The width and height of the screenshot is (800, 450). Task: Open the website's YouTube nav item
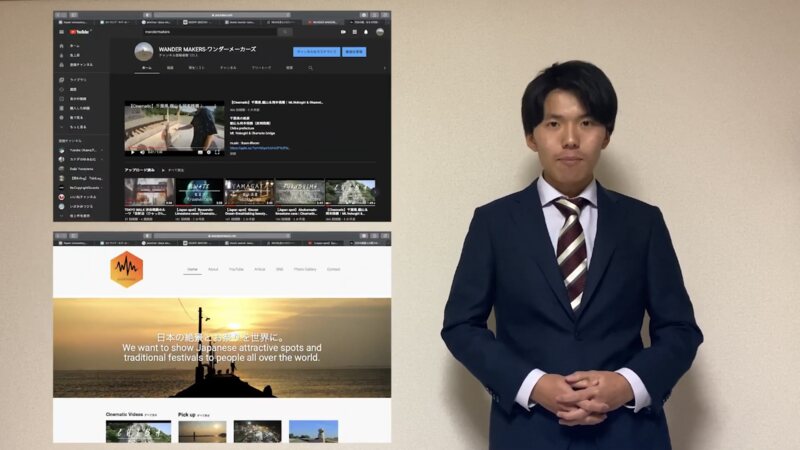tap(236, 269)
